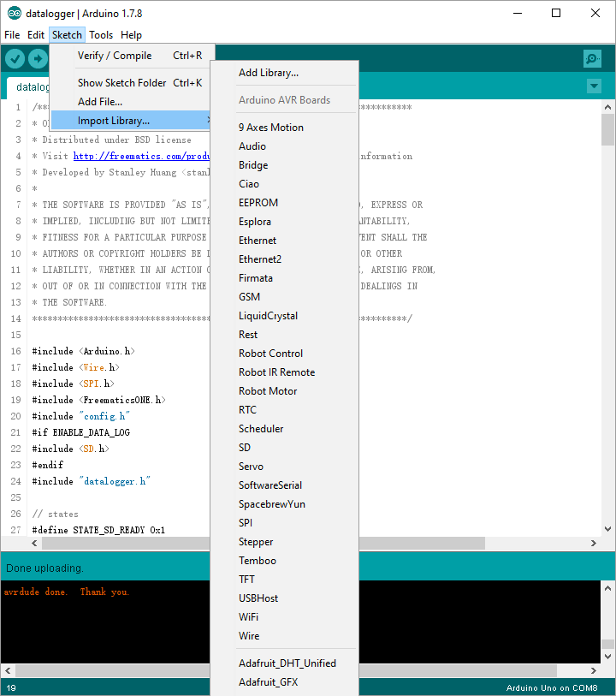
Task: Open the File menu
Action: pyautogui.click(x=12, y=35)
